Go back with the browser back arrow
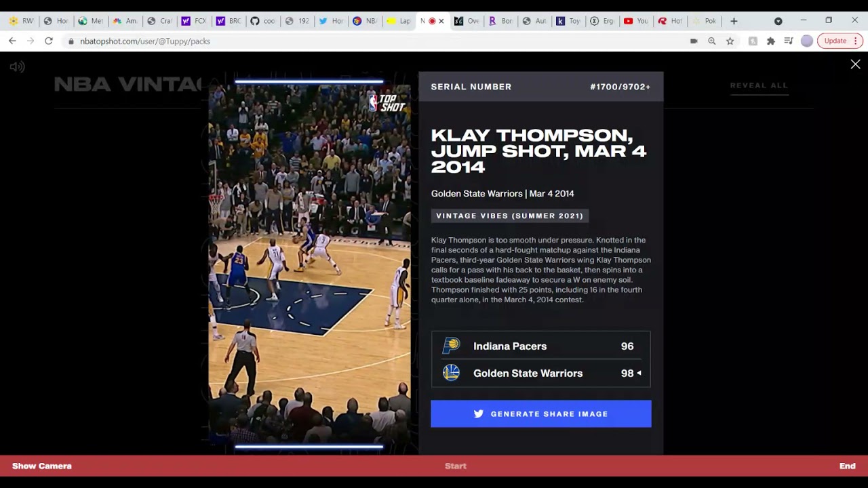Viewport: 868px width, 488px height. (x=12, y=41)
